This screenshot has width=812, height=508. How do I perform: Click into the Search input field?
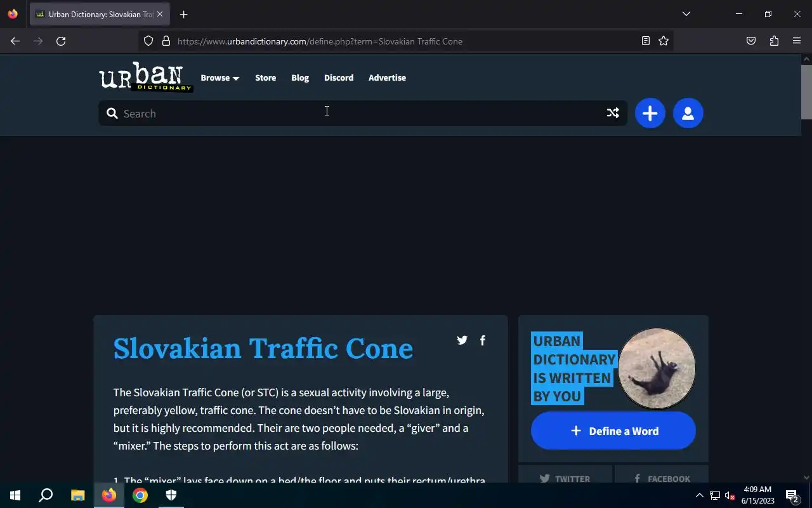[x=362, y=113]
